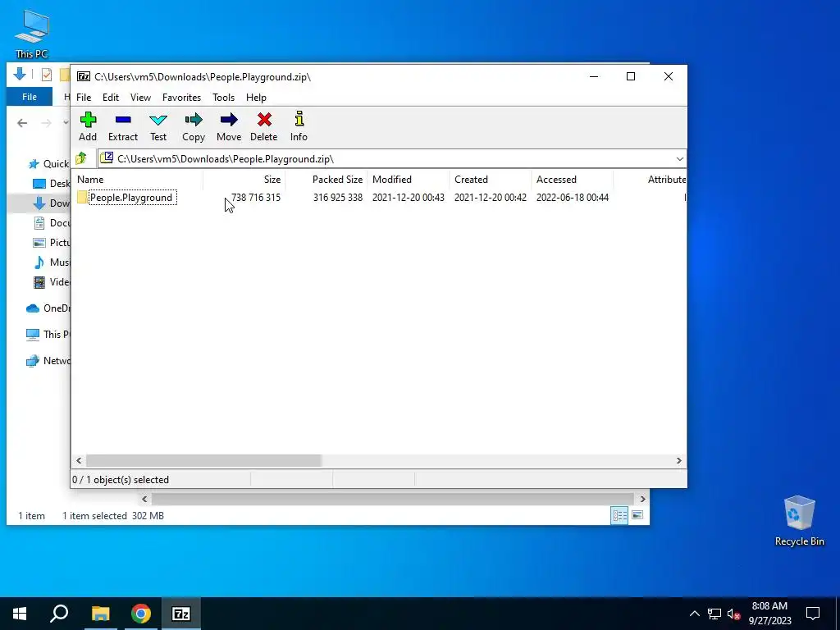The height and width of the screenshot is (630, 840).
Task: Sort by the Accessed column header
Action: tap(573, 180)
